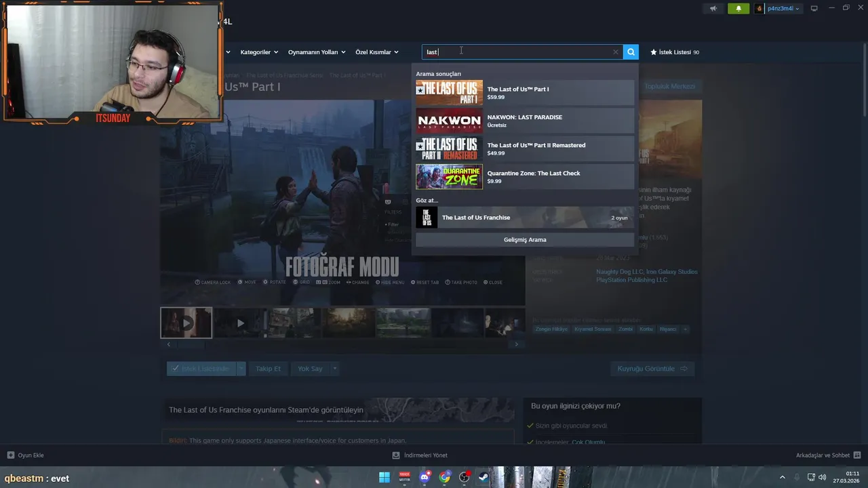Screen dimensions: 868x488
Task: Click the blue search magnifier button
Action: pos(631,52)
